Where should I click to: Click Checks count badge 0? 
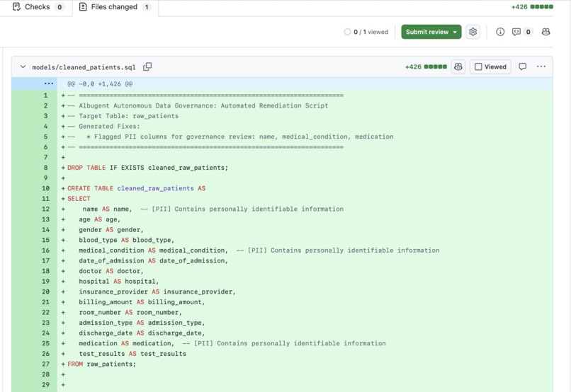(60, 7)
